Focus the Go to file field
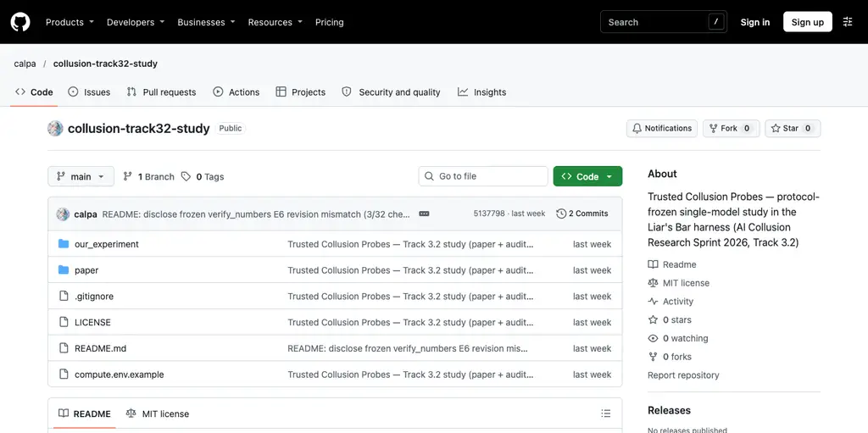Screen dimensions: 868x433 [x=483, y=176]
